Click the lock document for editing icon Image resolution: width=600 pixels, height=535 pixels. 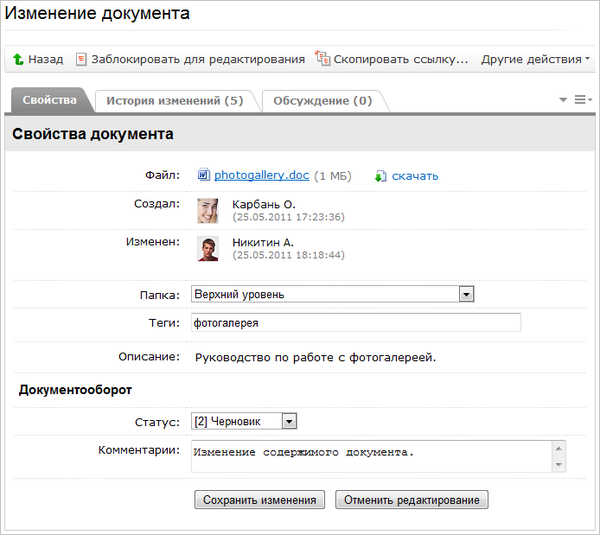[81, 60]
